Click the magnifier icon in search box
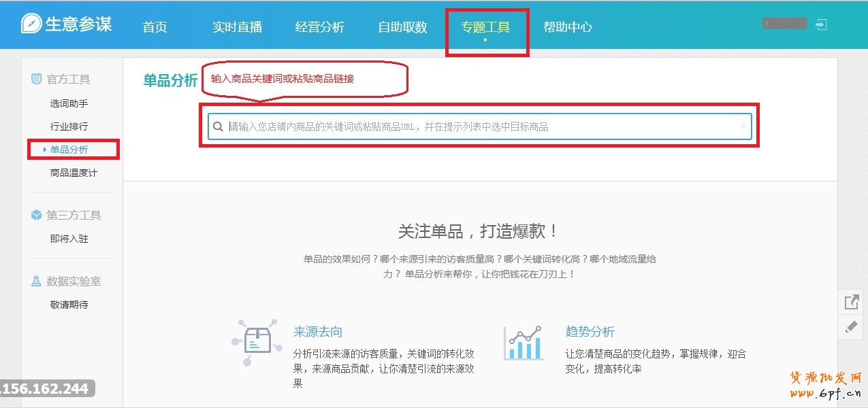The height and width of the screenshot is (408, 868). [218, 126]
